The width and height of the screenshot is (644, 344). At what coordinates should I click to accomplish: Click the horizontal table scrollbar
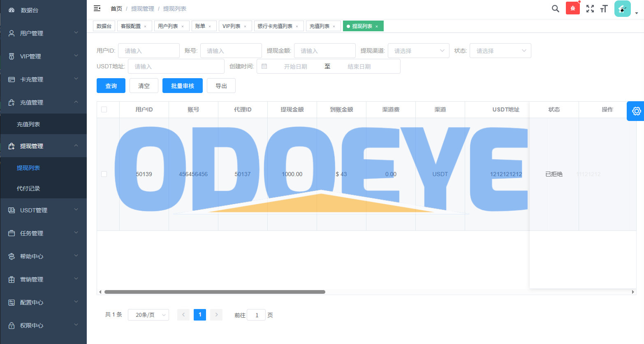coord(215,292)
